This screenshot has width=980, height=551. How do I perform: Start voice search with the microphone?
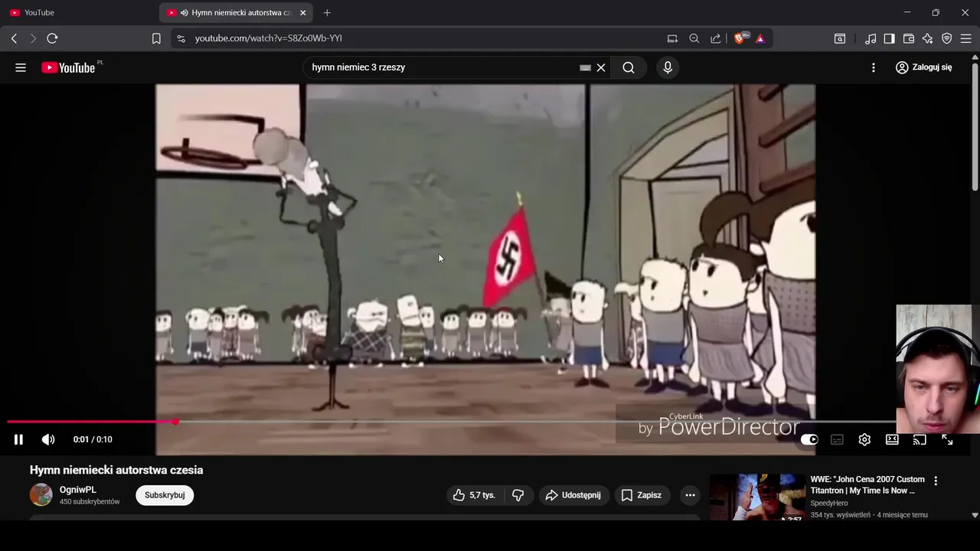(668, 67)
